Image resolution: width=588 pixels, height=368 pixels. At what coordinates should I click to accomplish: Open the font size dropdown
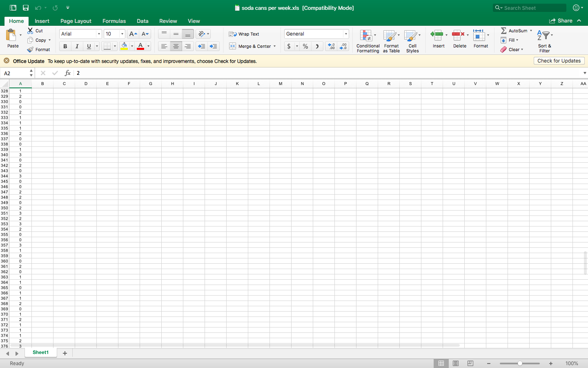tap(122, 34)
